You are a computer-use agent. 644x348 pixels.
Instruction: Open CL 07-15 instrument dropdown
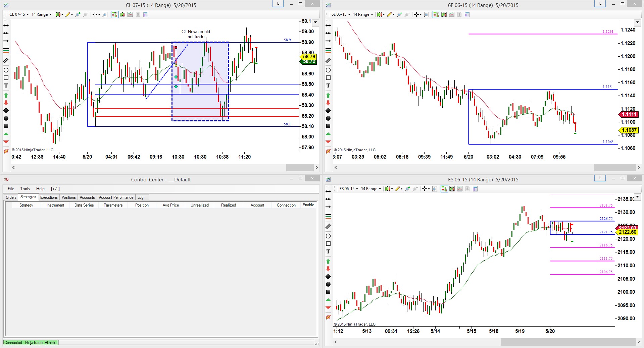tap(18, 14)
